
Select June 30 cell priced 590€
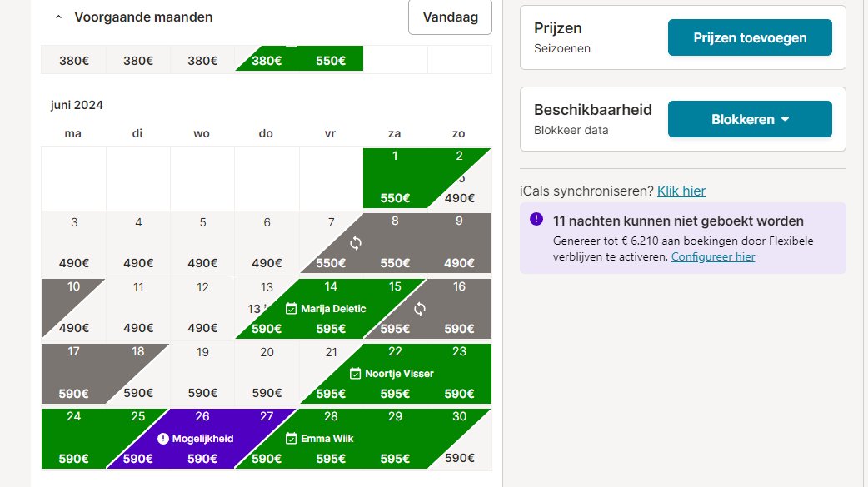pyautogui.click(x=460, y=439)
